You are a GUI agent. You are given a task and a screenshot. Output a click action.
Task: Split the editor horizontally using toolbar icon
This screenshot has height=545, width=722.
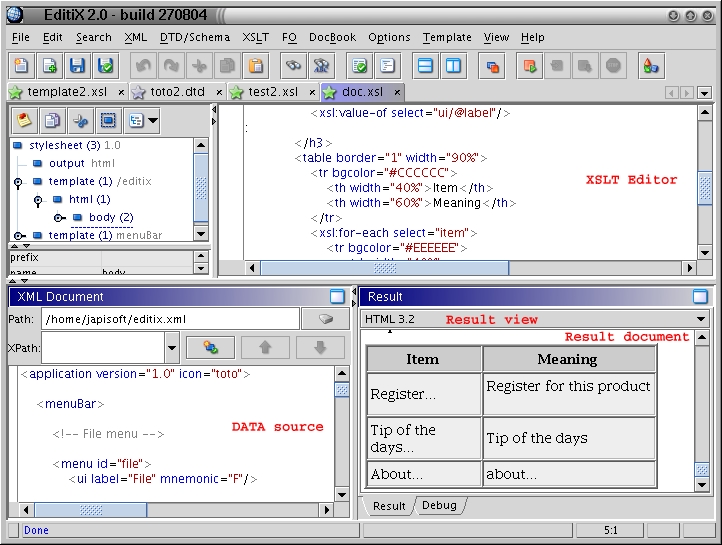pyautogui.click(x=425, y=66)
